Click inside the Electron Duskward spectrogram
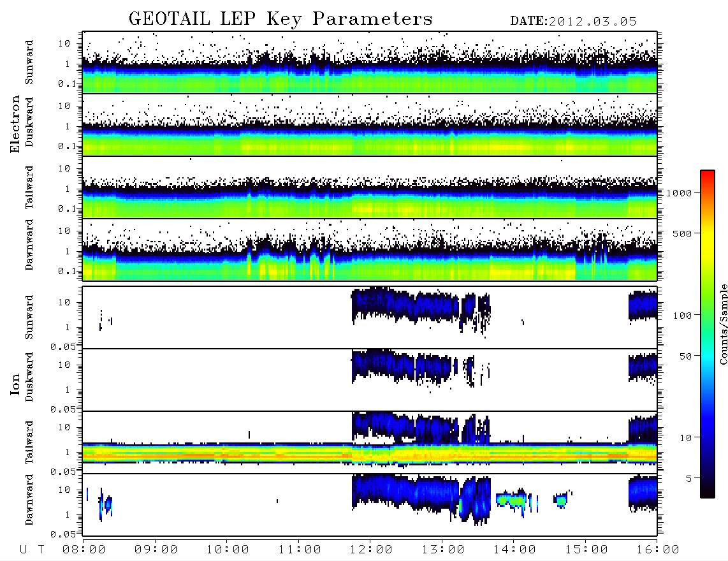 (x=370, y=124)
